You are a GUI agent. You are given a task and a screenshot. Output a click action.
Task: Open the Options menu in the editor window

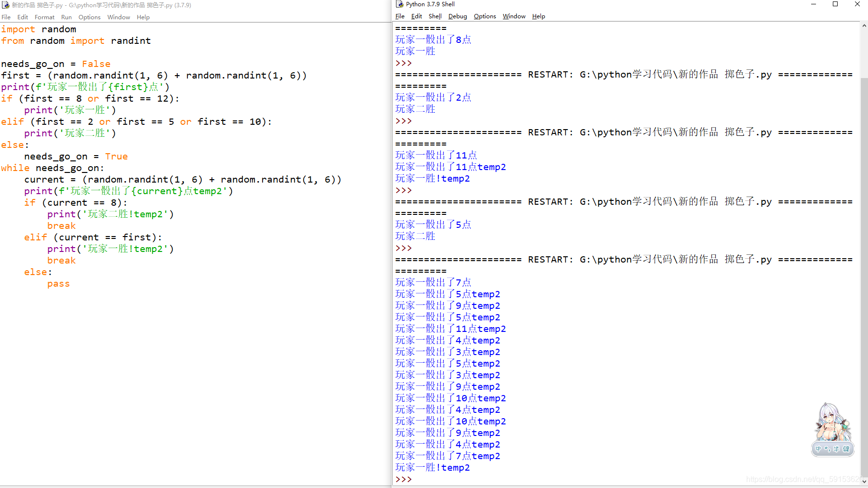pos(89,17)
